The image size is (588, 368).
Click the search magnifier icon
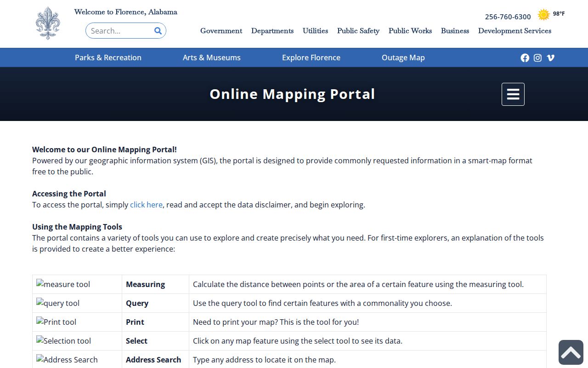point(158,31)
